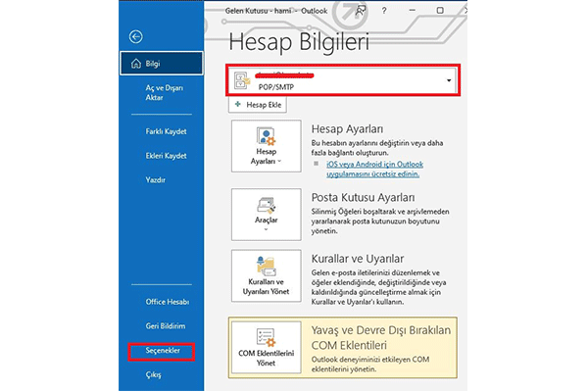The width and height of the screenshot is (588, 392).
Task: Open Geri Bildirim page
Action: tap(166, 326)
